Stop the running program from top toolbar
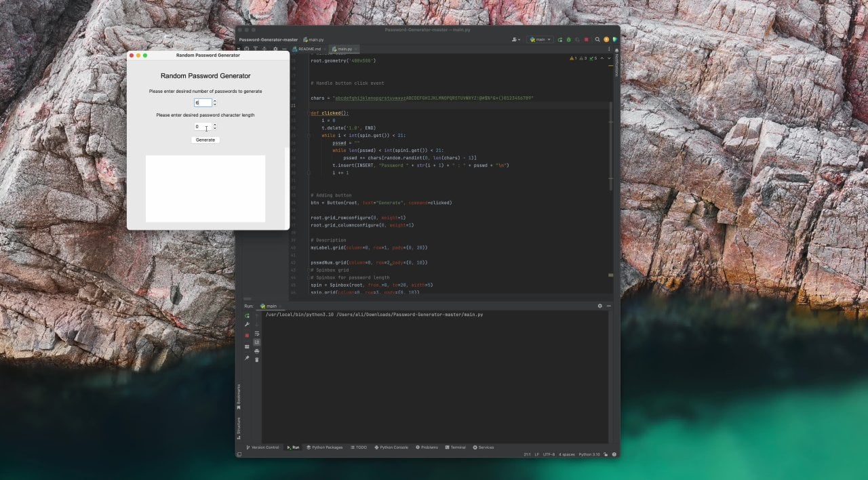This screenshot has height=480, width=868. (x=587, y=39)
